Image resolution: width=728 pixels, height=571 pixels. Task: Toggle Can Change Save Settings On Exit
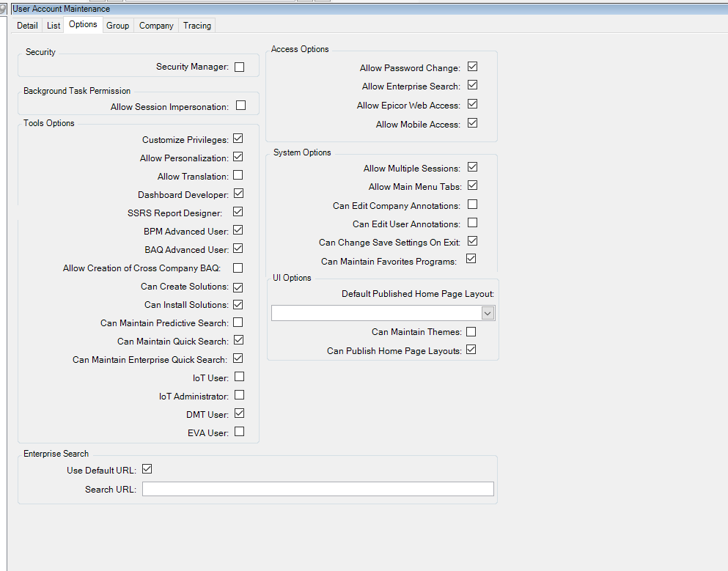(473, 241)
